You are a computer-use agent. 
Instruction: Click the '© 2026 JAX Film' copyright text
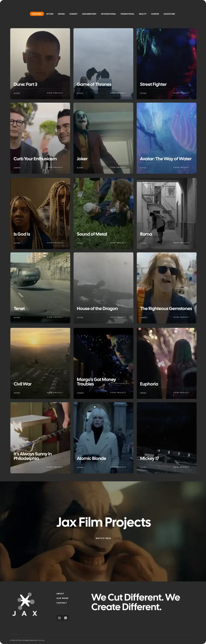point(23,640)
